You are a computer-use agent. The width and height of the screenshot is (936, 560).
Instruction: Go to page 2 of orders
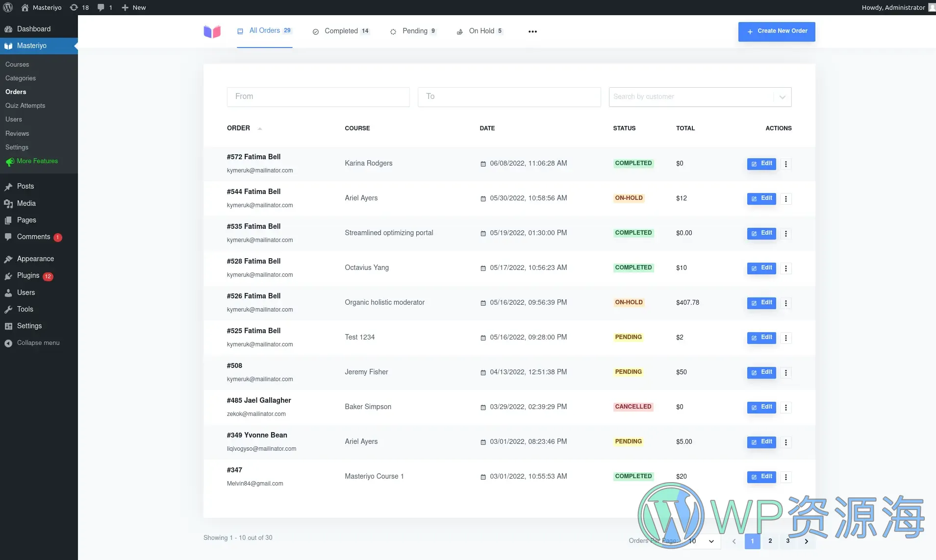tap(770, 541)
